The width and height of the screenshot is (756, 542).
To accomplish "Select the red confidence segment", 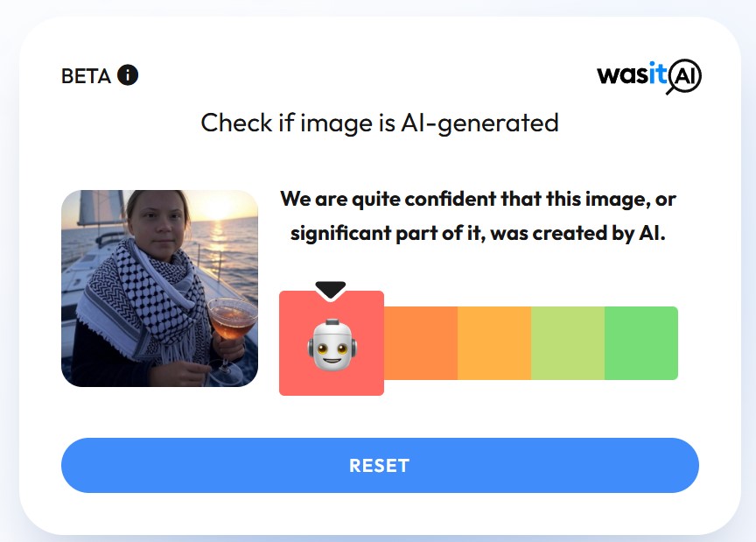I will point(332,343).
